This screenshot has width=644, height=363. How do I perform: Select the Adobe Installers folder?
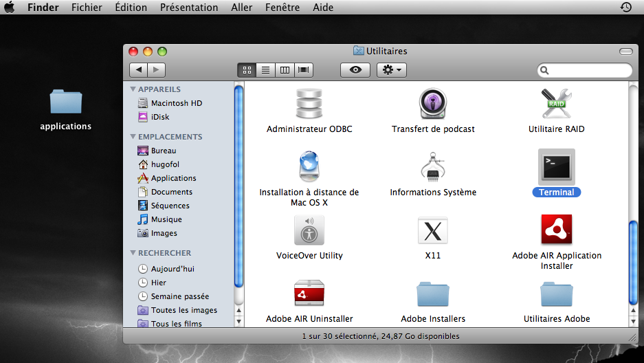[433, 294]
